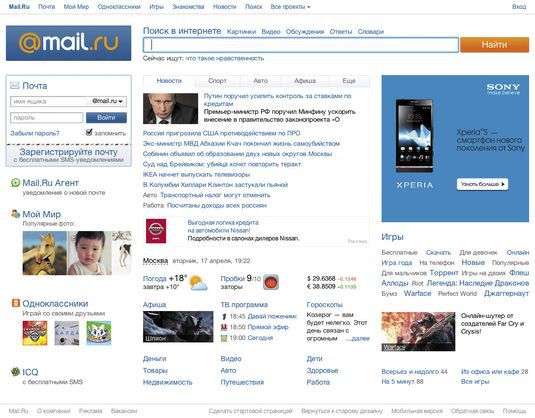Open the @mail.ru domain dropdown
Image resolution: width=535 pixels, height=418 pixels.
click(x=108, y=101)
